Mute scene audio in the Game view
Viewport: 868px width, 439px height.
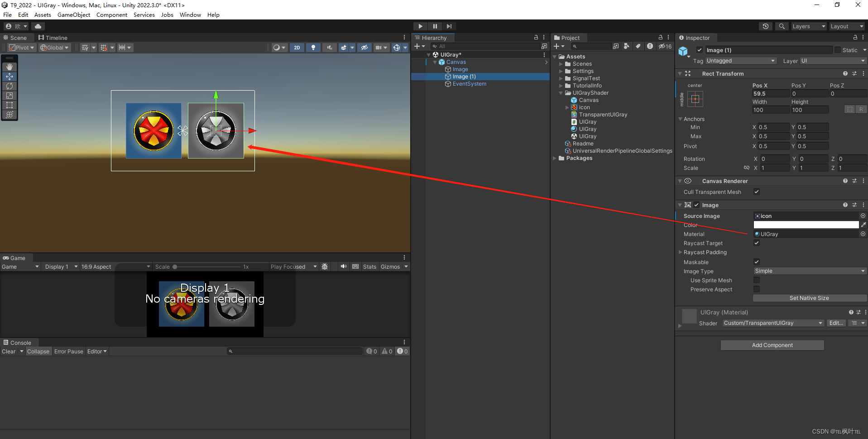344,266
